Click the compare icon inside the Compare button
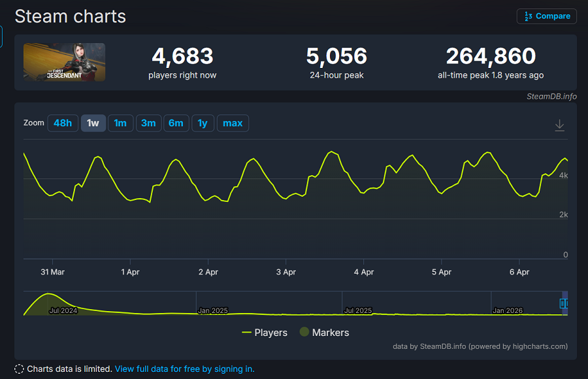The height and width of the screenshot is (379, 588). (529, 16)
